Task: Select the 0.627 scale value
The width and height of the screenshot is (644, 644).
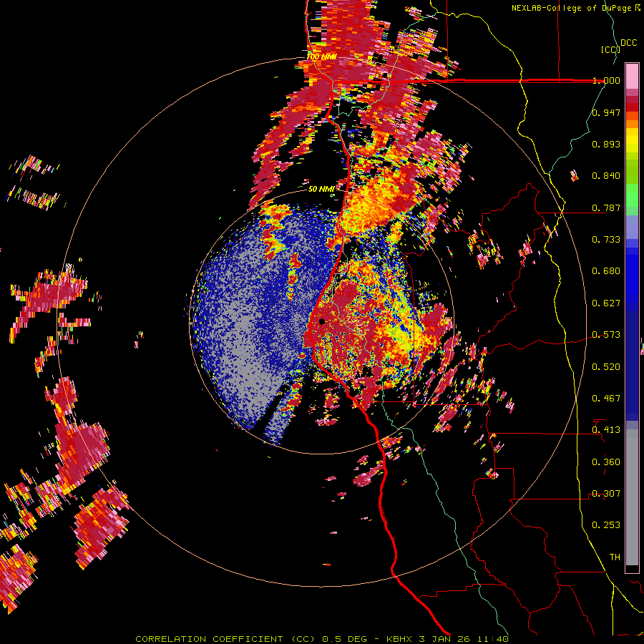Action: coord(606,303)
